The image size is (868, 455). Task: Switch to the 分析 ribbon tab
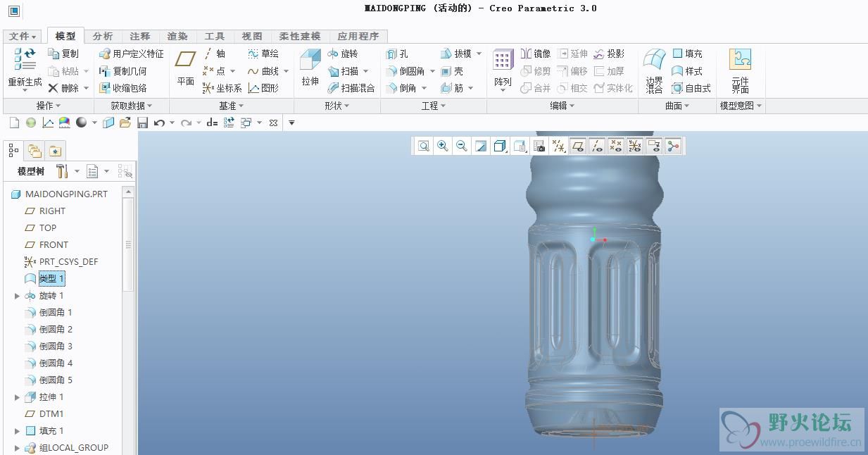tap(103, 37)
